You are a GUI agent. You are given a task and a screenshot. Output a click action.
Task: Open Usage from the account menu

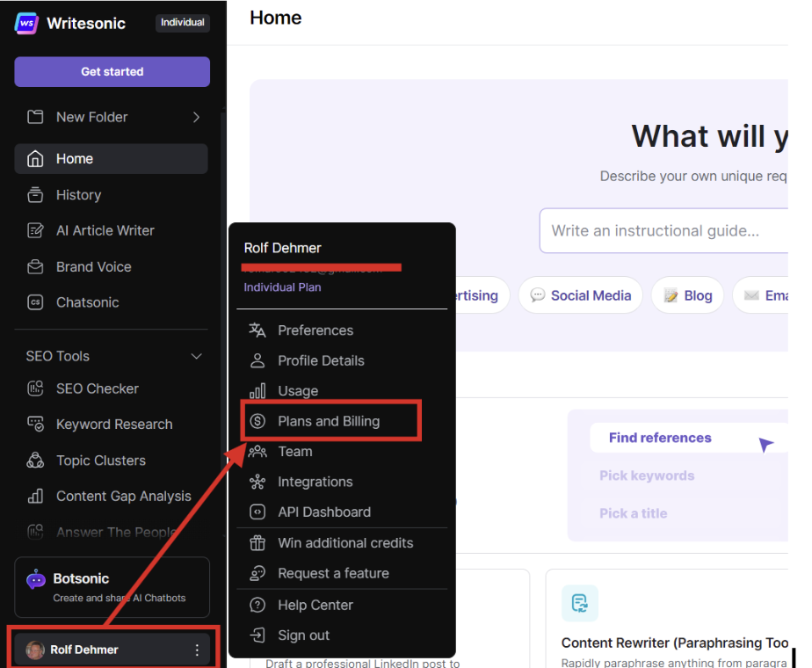pyautogui.click(x=342, y=391)
